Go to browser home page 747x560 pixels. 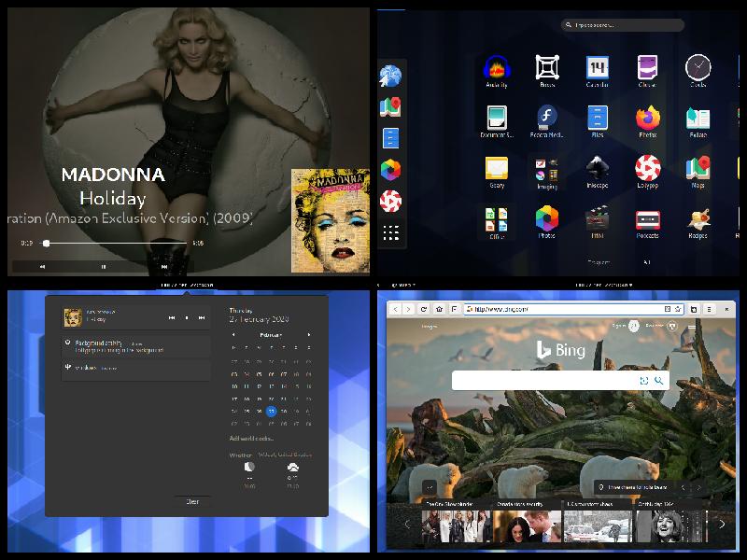click(x=439, y=309)
